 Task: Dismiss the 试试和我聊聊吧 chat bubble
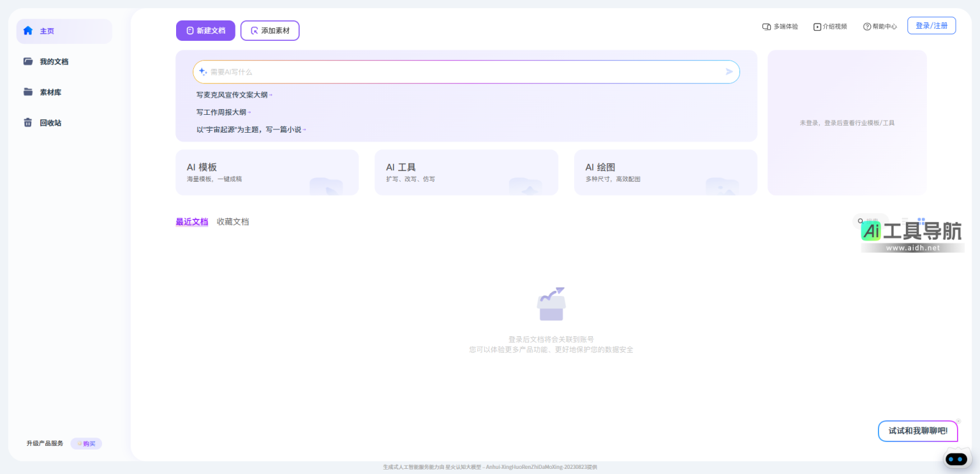tap(958, 422)
